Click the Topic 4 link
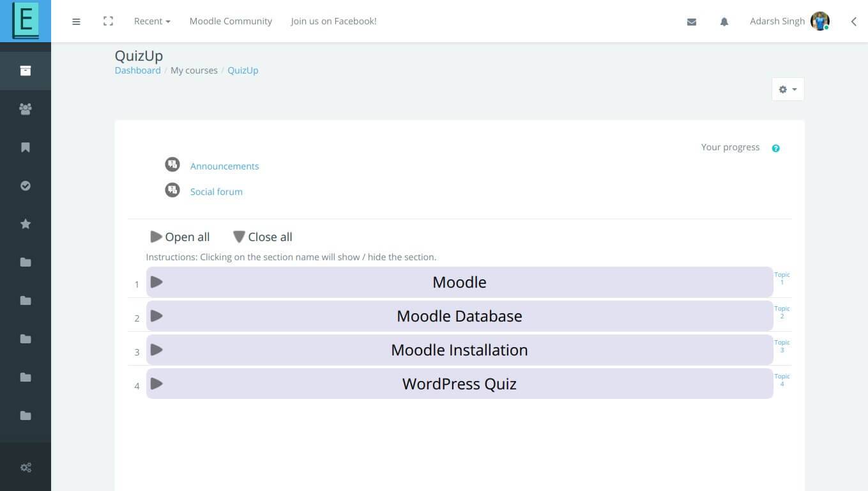This screenshot has width=868, height=491. (782, 380)
